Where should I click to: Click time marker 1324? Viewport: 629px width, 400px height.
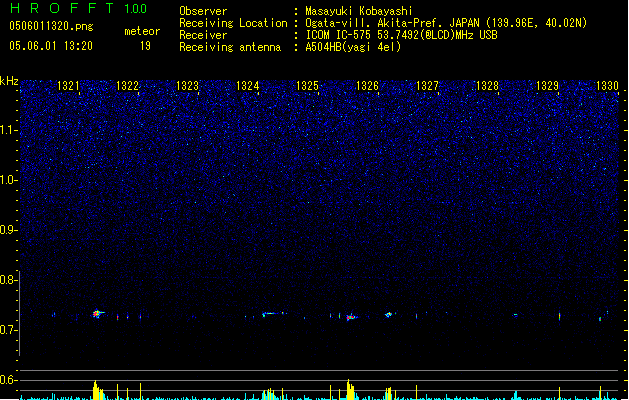248,86
